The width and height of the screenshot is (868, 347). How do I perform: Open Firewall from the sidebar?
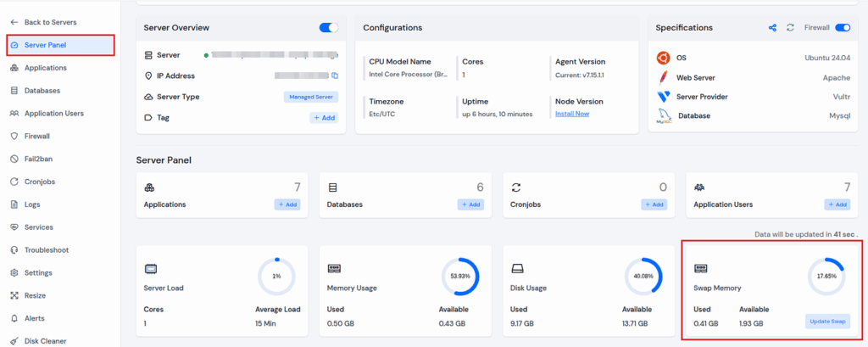point(36,136)
